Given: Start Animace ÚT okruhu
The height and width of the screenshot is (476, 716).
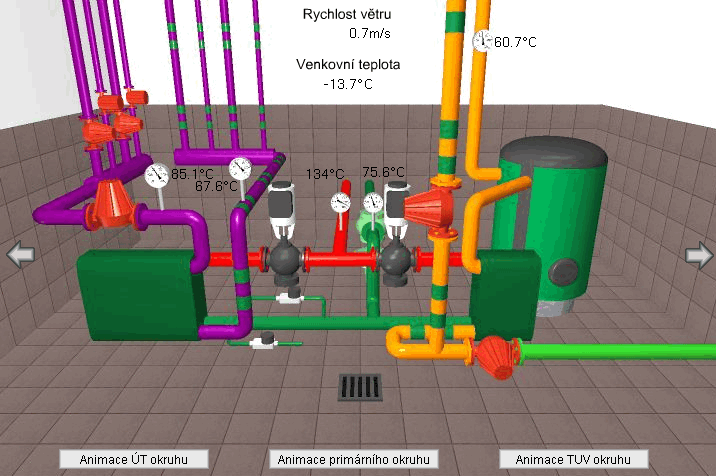Looking at the screenshot, I should coord(134,459).
